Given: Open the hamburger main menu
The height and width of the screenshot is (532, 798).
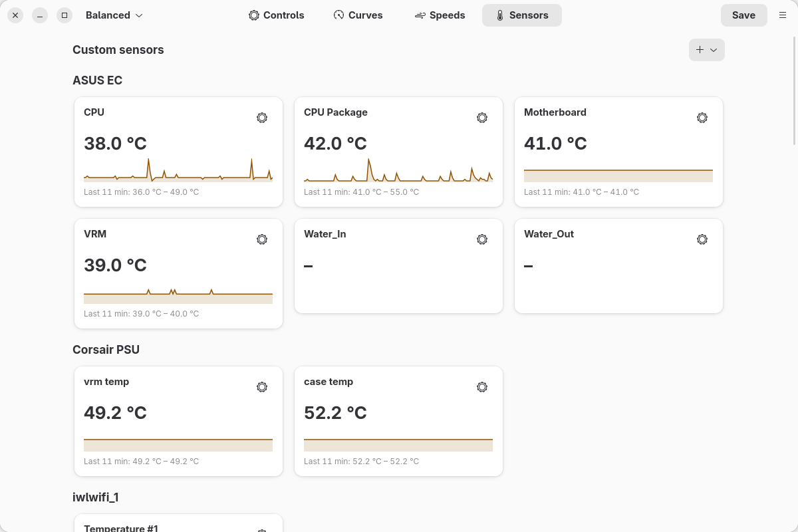Looking at the screenshot, I should point(783,15).
